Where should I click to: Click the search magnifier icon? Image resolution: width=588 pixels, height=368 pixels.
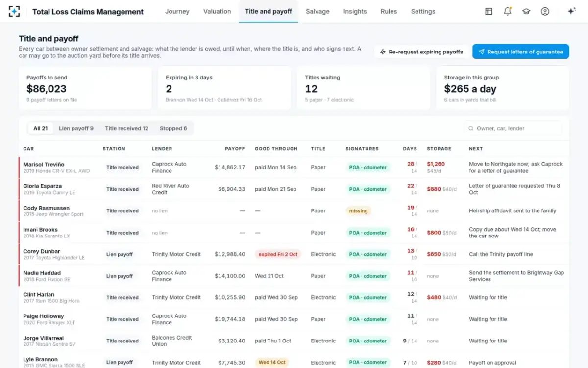point(471,128)
